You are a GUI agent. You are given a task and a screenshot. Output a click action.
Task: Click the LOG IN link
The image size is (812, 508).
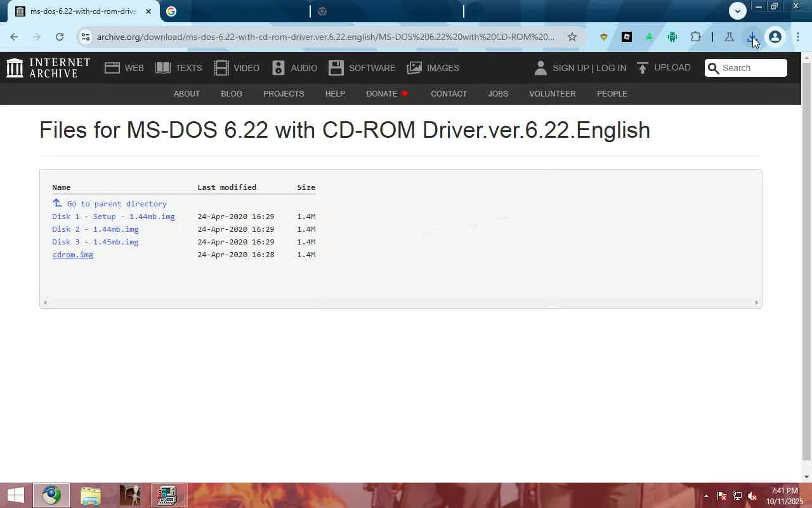(611, 68)
